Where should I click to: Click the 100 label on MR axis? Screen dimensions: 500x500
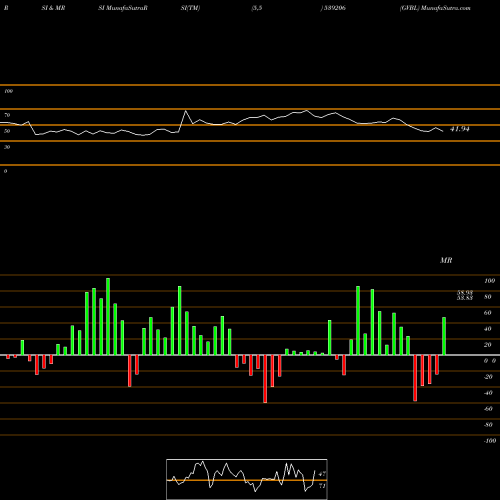coord(489,281)
